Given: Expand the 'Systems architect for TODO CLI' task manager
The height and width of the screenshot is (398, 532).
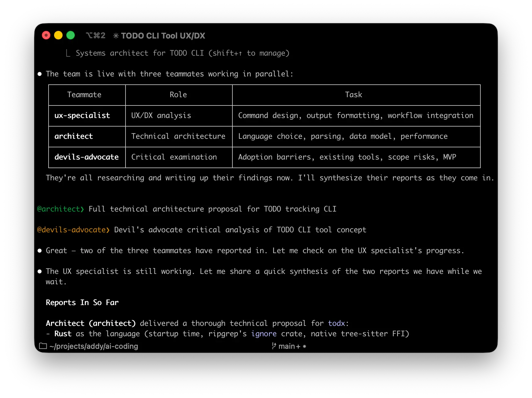Looking at the screenshot, I should (x=183, y=53).
